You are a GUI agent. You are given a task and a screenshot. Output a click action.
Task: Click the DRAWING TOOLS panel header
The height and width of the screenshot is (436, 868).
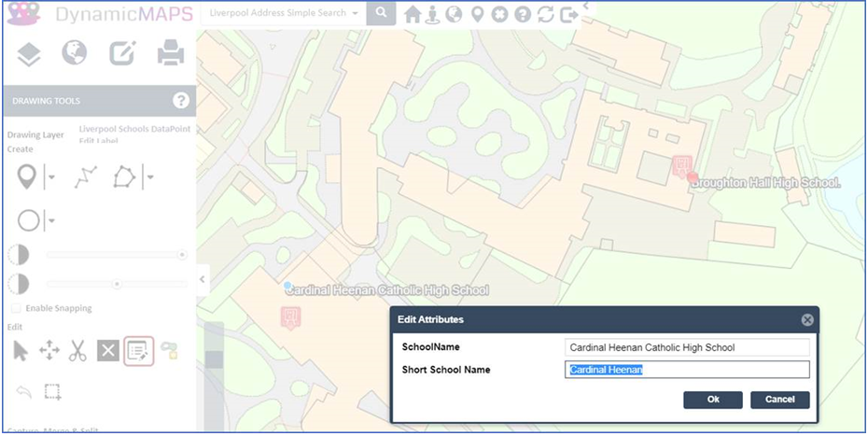click(x=100, y=101)
